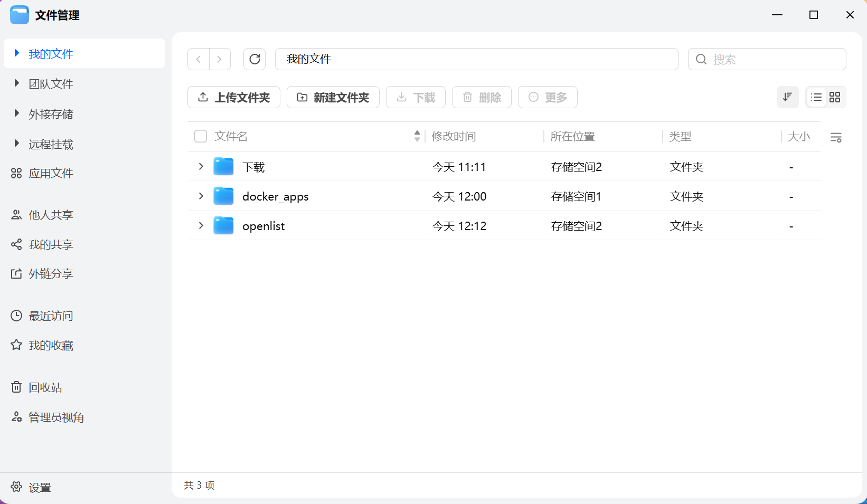Open Recent Access (最近访问)
Screen dimensions: 867x504
(51, 316)
